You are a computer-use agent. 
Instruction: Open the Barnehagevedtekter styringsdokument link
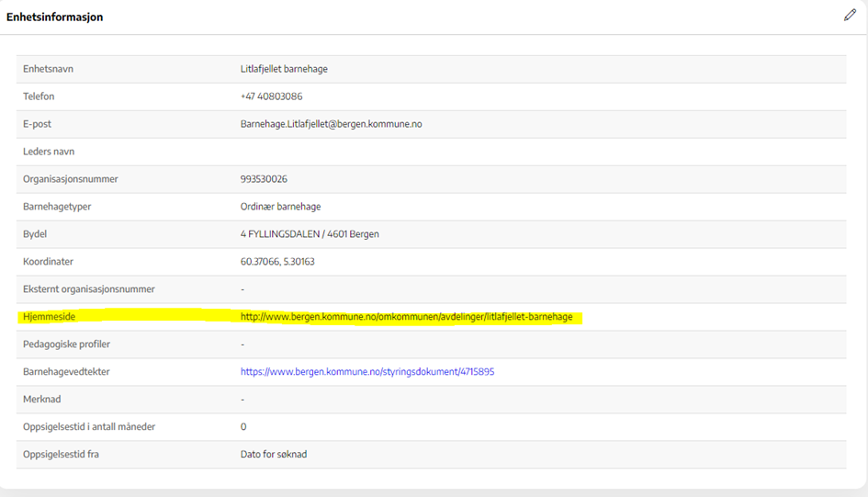click(x=367, y=372)
